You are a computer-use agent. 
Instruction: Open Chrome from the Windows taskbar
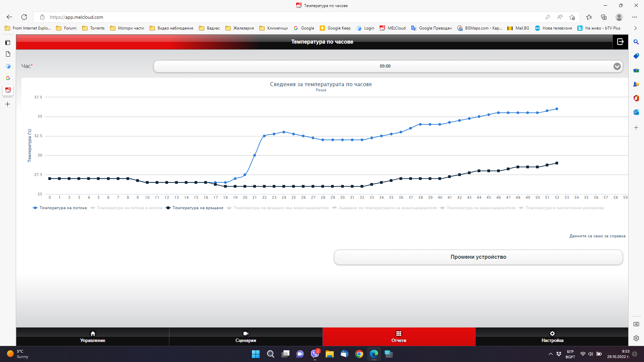coord(359,354)
